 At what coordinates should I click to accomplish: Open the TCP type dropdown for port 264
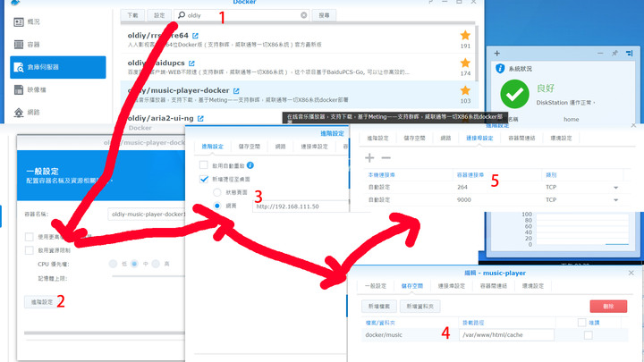pyautogui.click(x=615, y=188)
